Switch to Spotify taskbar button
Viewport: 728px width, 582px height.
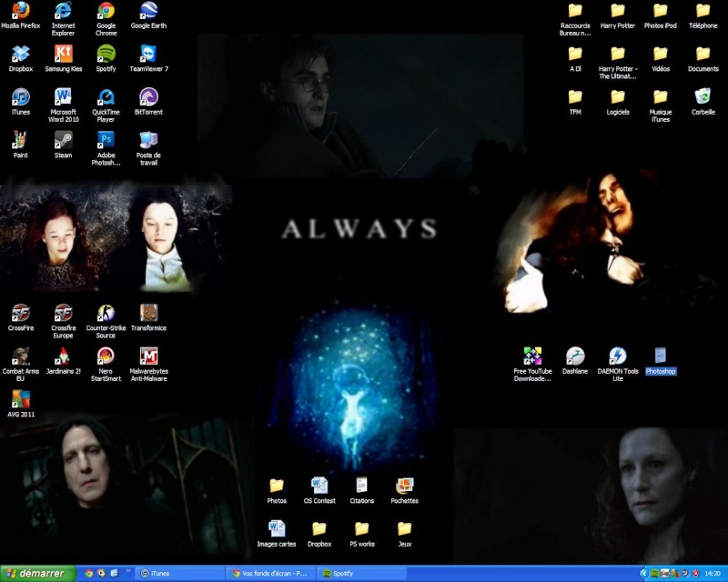click(x=362, y=574)
